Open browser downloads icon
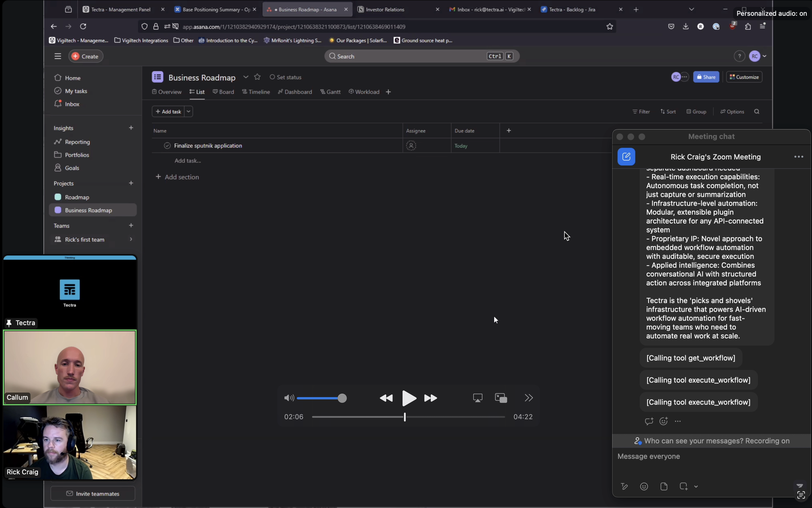 tap(686, 26)
